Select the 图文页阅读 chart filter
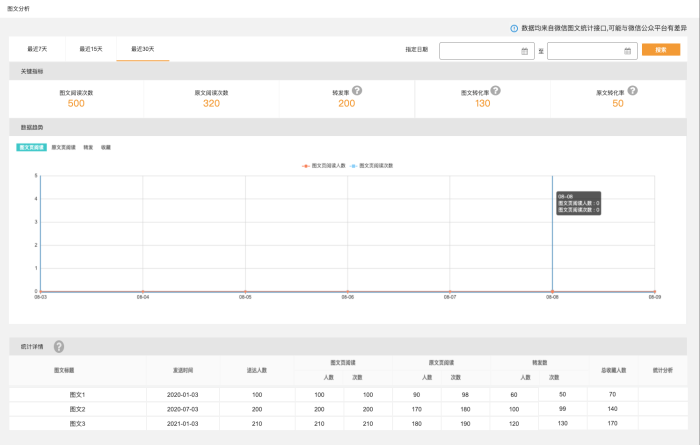 click(31, 147)
